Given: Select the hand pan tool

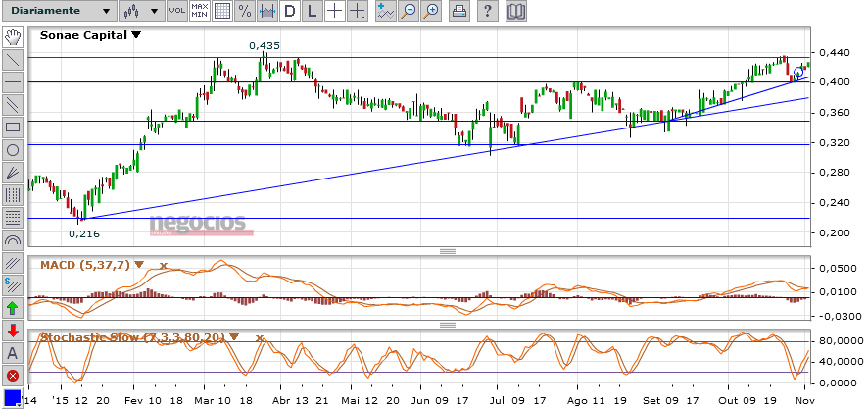Looking at the screenshot, I should tap(12, 37).
